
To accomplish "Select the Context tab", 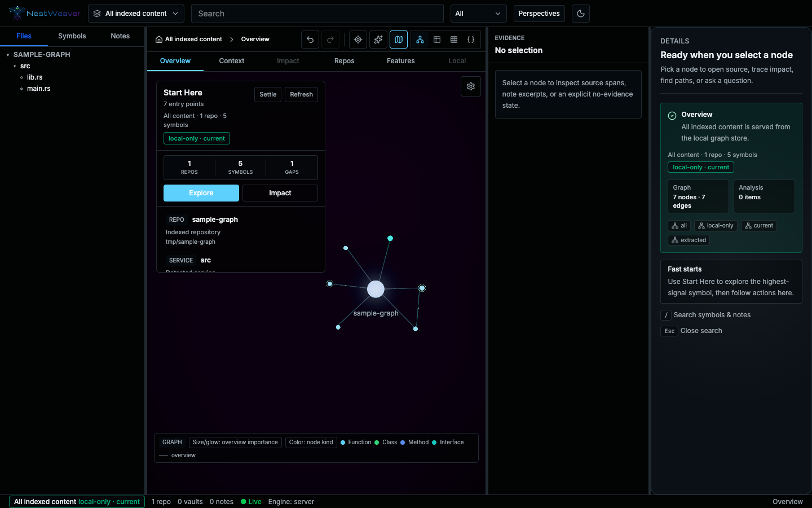I will click(x=232, y=61).
